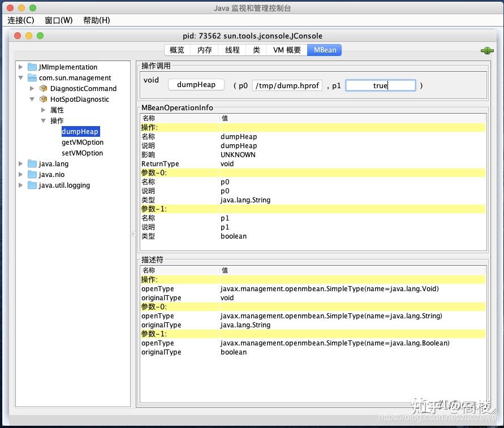Click the HotSpotDiagnostic MBean icon

44,99
